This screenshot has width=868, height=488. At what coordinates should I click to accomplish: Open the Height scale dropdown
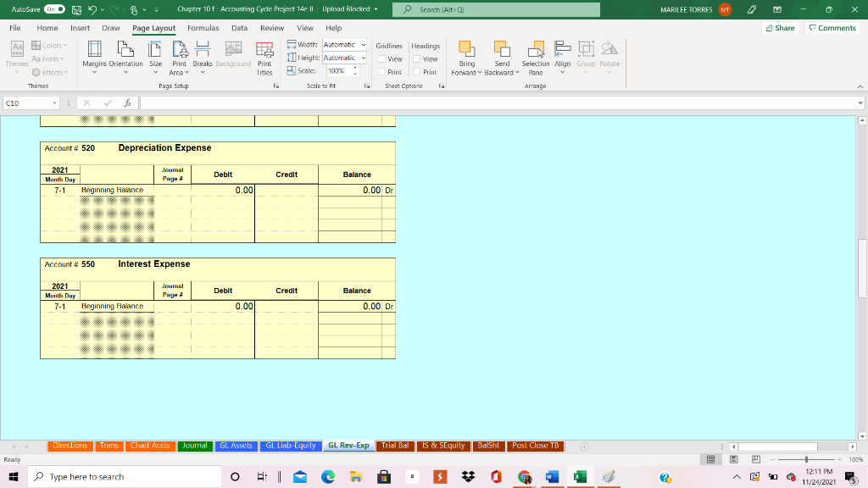coord(363,58)
